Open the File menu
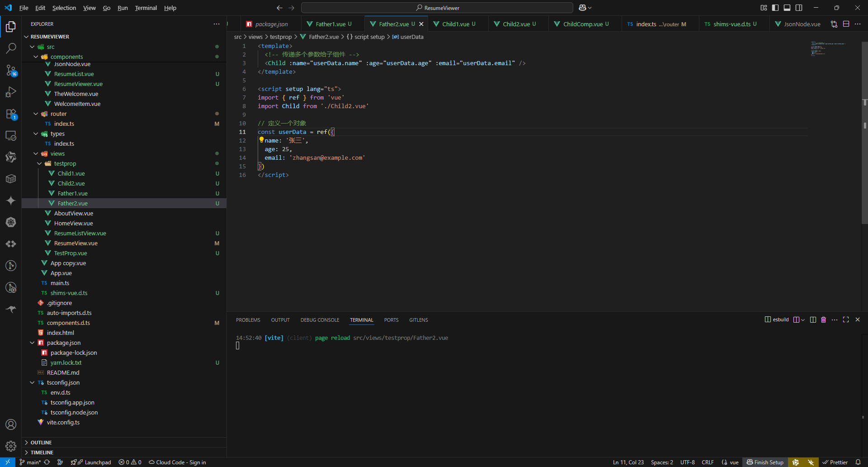Viewport: 868px width, 467px height. coord(24,8)
